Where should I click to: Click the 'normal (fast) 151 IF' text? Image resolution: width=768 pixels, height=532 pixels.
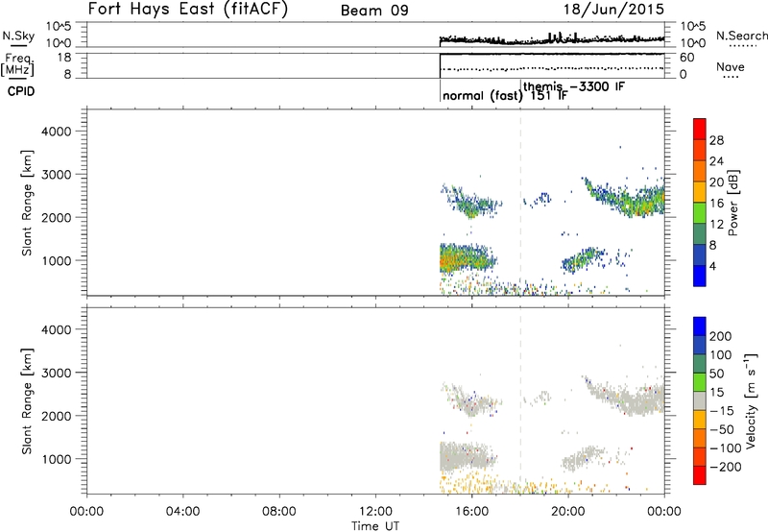coord(505,95)
